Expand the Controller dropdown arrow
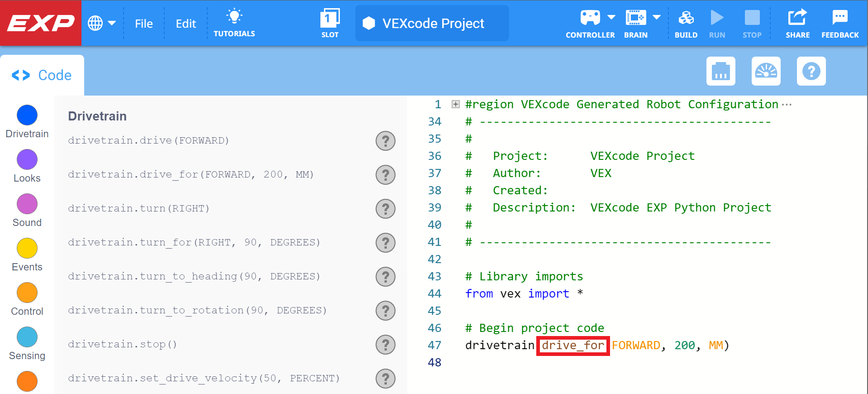The image size is (868, 394). click(x=611, y=18)
